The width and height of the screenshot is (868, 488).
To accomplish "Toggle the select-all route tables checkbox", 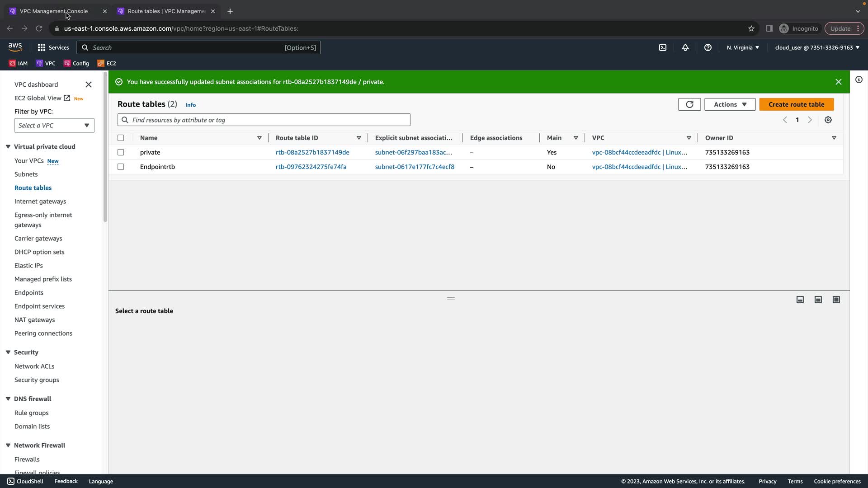I will (x=121, y=138).
